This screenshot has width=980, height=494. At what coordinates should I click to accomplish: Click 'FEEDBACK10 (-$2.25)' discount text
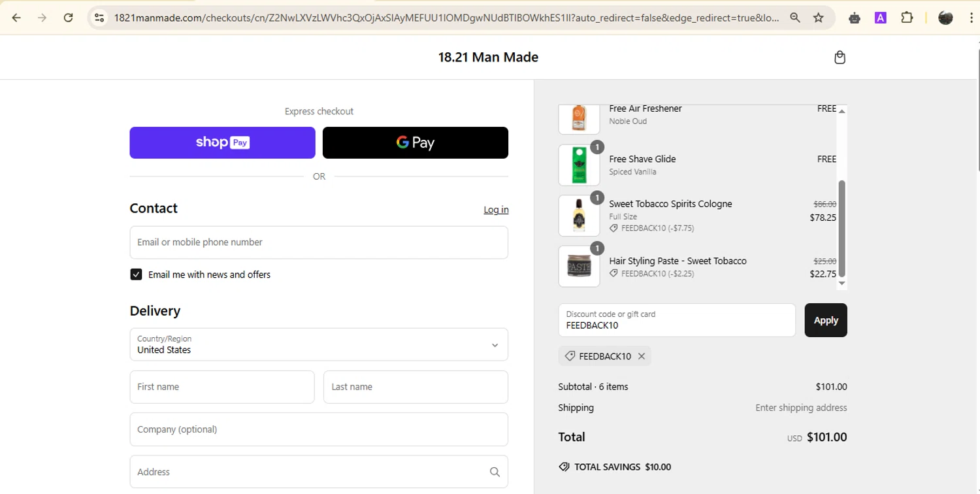[x=657, y=274]
